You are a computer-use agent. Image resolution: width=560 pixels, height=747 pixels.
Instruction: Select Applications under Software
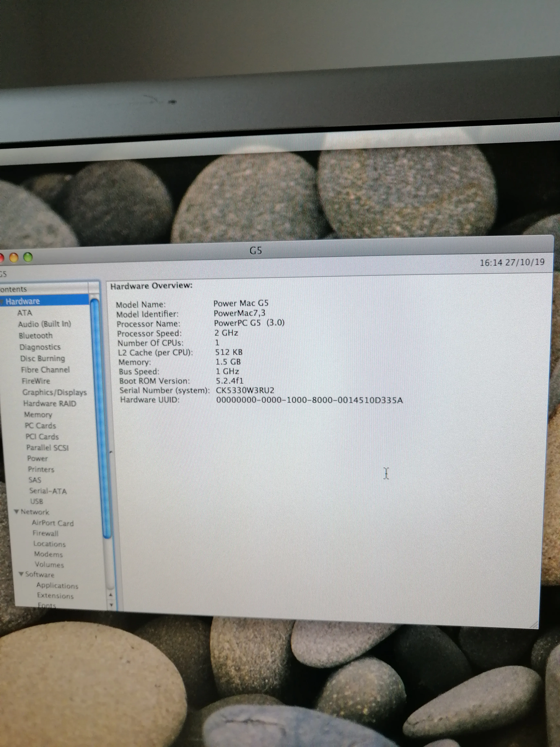(x=57, y=585)
